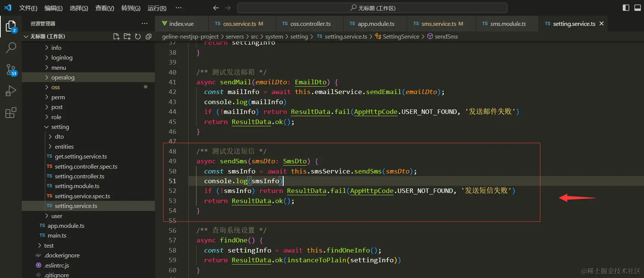Open the 文件(F) menu
644x278 pixels.
pyautogui.click(x=28, y=8)
